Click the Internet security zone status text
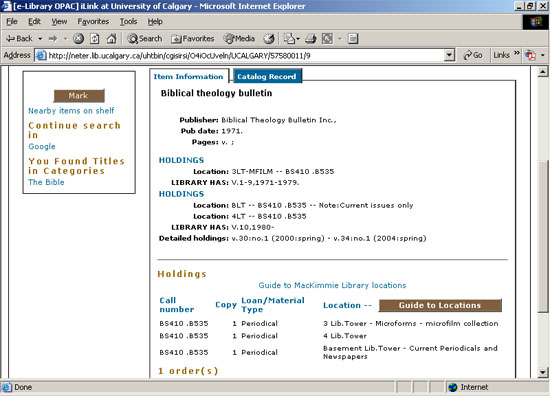The height and width of the screenshot is (396, 550). (x=474, y=387)
